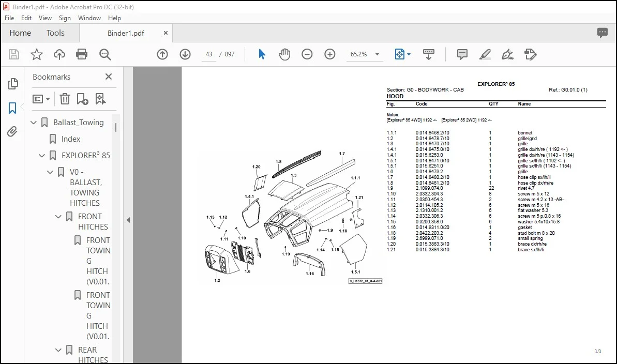The height and width of the screenshot is (364, 617).
Task: Activate the Hand pan tool
Action: point(284,54)
